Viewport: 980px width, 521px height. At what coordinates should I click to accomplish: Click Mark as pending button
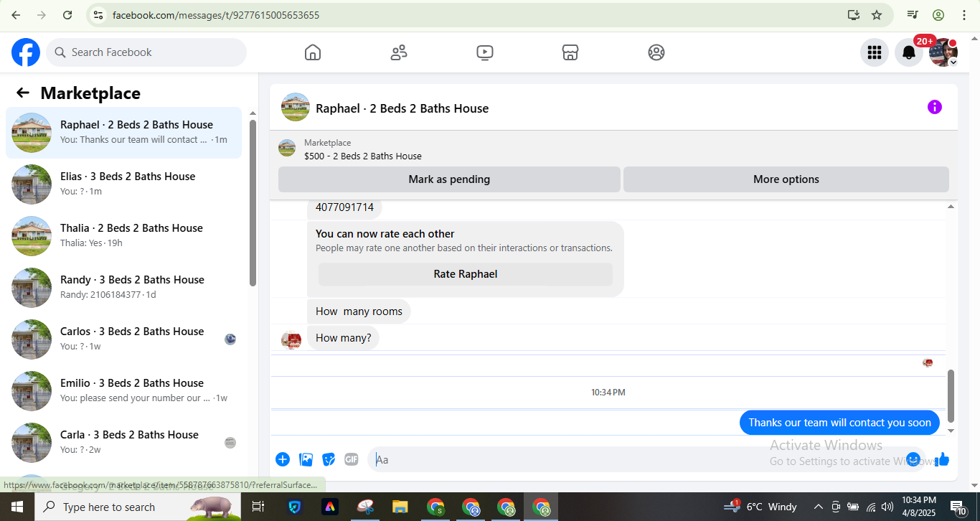click(449, 179)
